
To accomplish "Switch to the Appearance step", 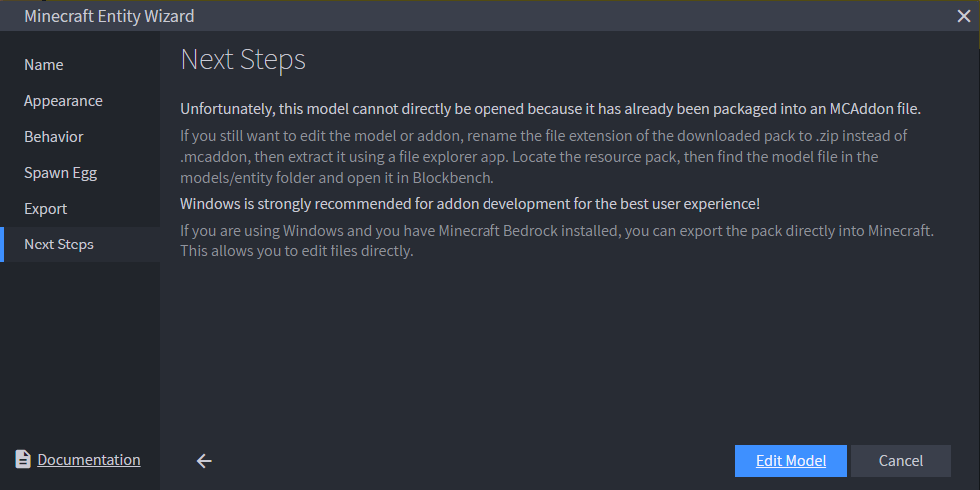I will point(80,101).
